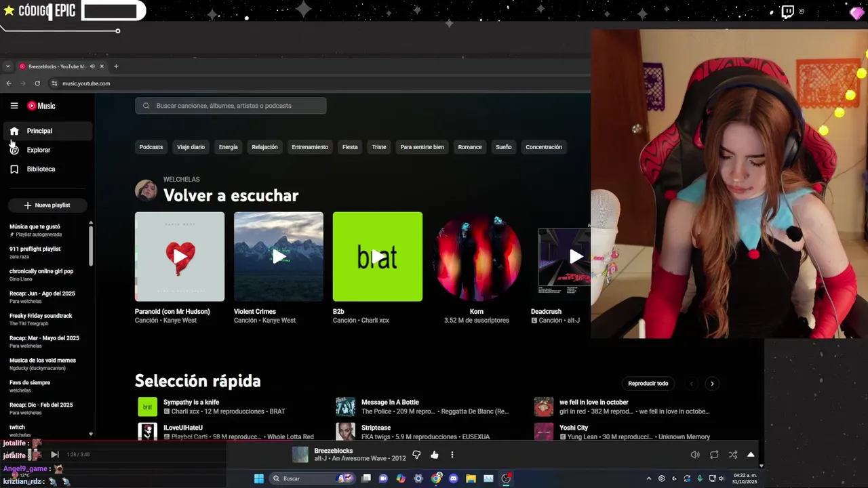Select Para sentirte bien chip
Screen dimensions: 868x488
[x=422, y=147]
